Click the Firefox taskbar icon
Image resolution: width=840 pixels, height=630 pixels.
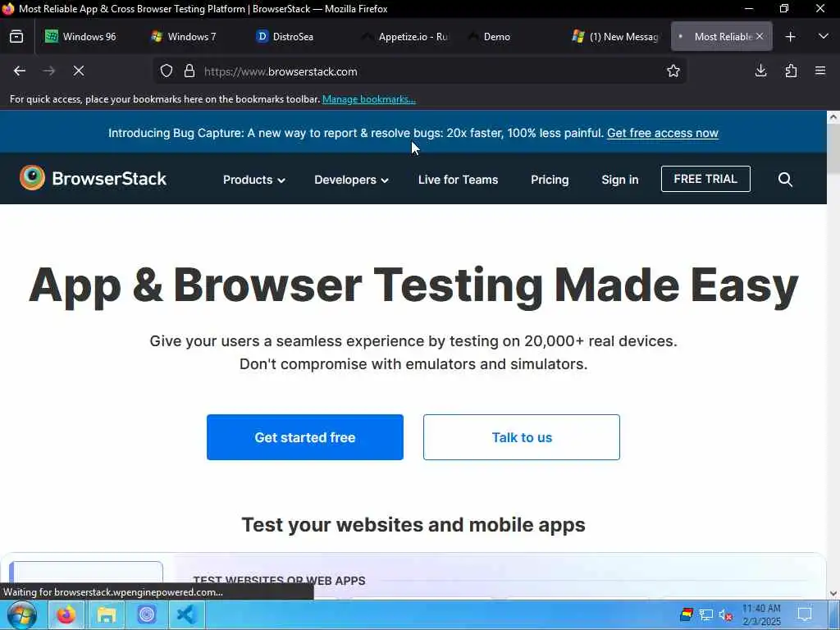coord(66,615)
